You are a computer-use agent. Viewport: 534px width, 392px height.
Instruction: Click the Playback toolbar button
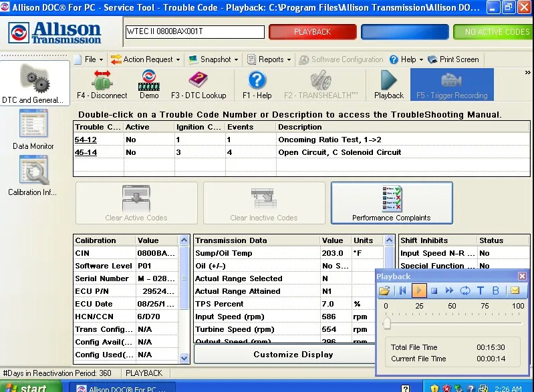point(388,84)
